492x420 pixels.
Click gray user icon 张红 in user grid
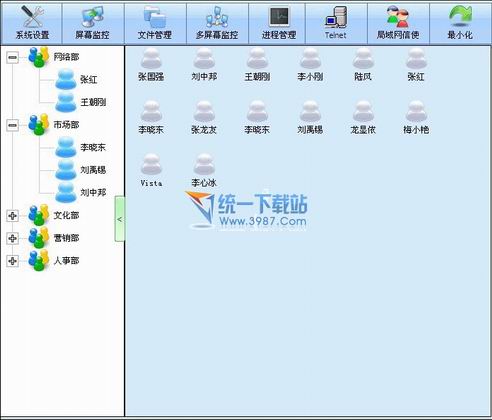(416, 65)
